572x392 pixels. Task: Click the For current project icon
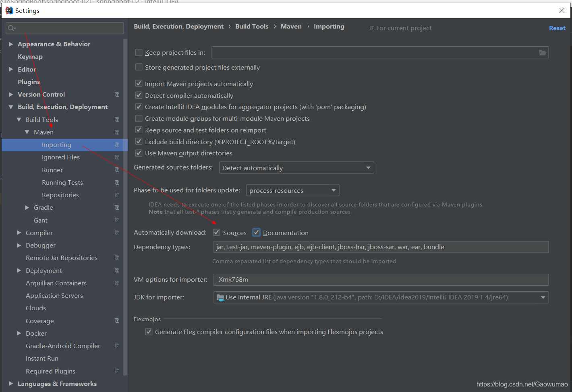tap(372, 28)
